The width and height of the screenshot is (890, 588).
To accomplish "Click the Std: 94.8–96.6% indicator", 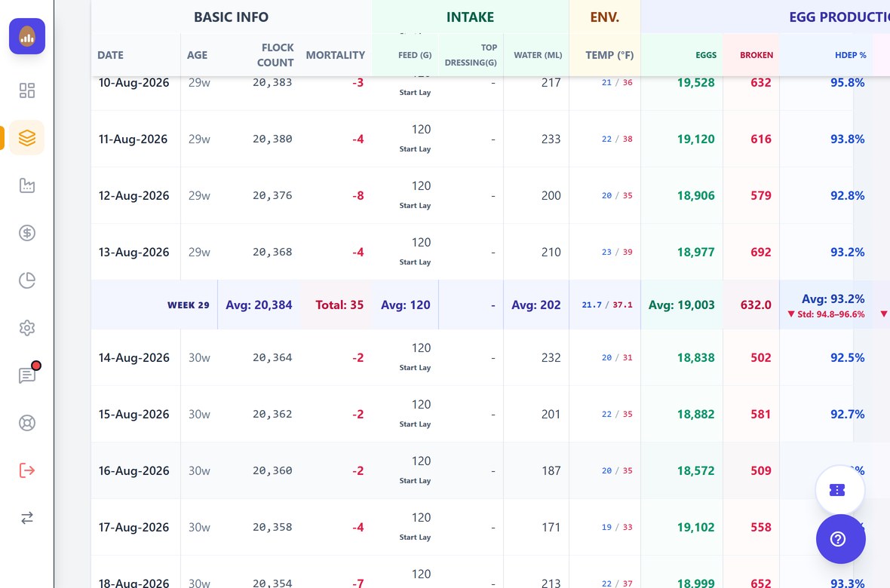I will (x=826, y=314).
